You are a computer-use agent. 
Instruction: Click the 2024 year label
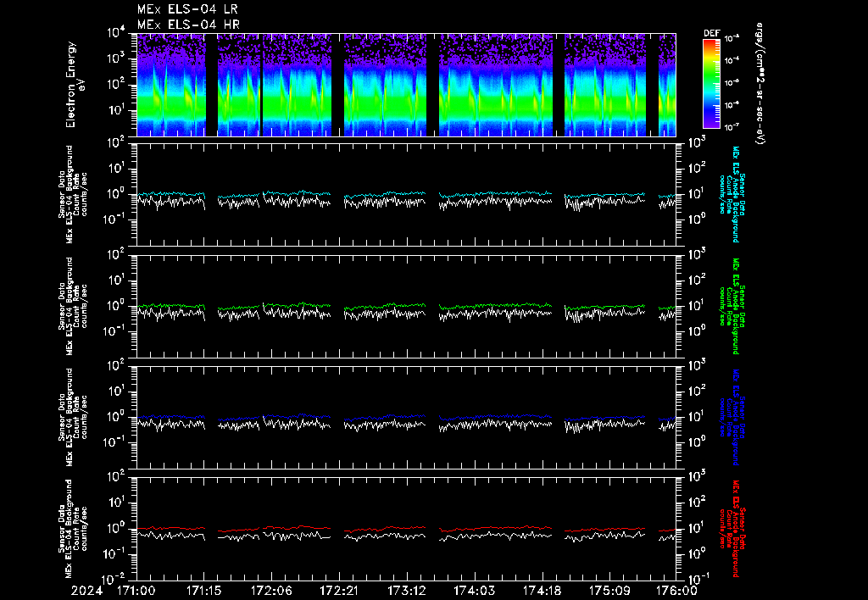tap(86, 589)
